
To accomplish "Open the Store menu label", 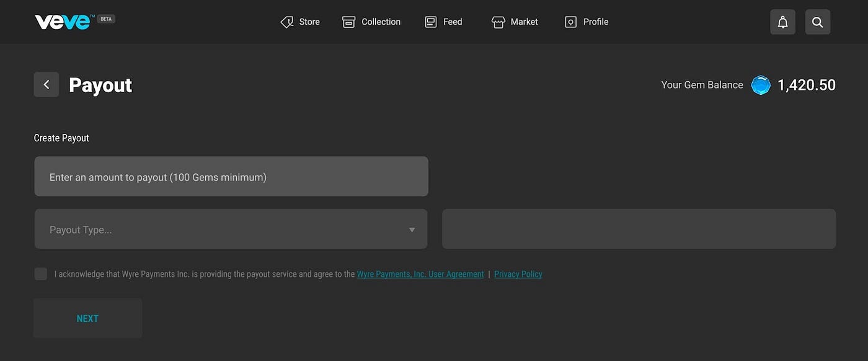I will point(309,22).
